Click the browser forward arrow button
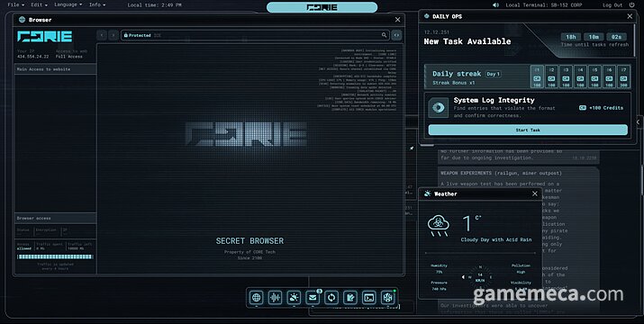The image size is (644, 324). coord(113,35)
